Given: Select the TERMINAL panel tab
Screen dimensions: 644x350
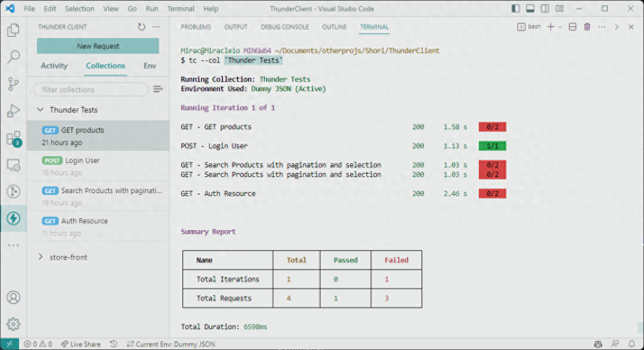Looking at the screenshot, I should (374, 27).
